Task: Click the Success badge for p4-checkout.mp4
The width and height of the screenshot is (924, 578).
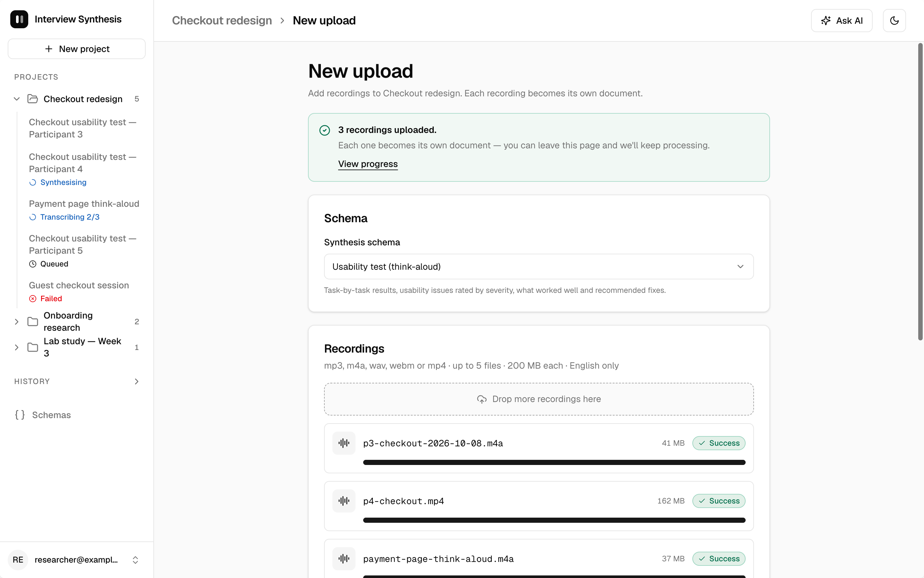Action: pyautogui.click(x=719, y=501)
